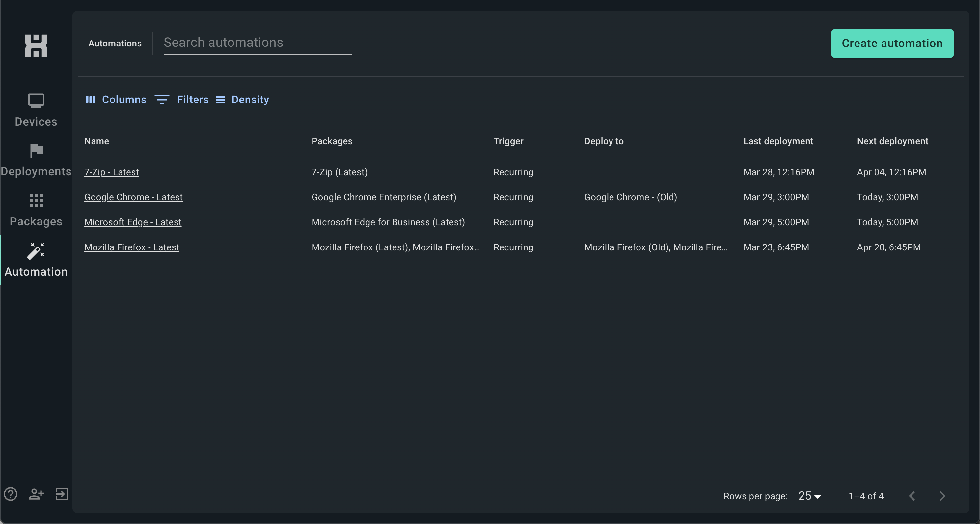Click Recurring trigger in 7-Zip row
Viewport: 980px width, 524px height.
coord(513,172)
